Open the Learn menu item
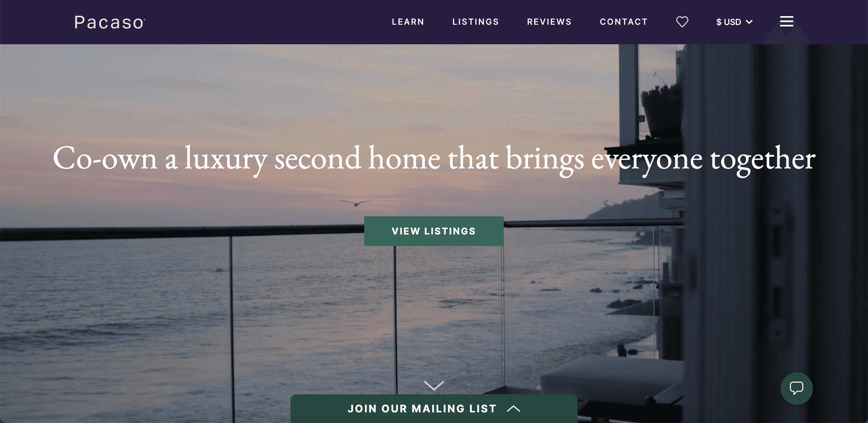Viewport: 868px width, 423px height. pos(408,22)
